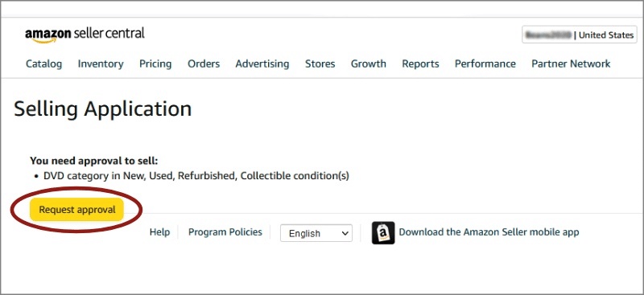Open the Pricing menu
The height and width of the screenshot is (295, 644).
click(155, 64)
